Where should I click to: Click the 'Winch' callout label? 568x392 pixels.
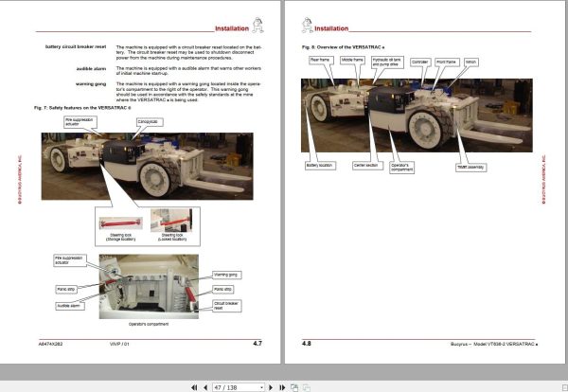click(x=471, y=62)
